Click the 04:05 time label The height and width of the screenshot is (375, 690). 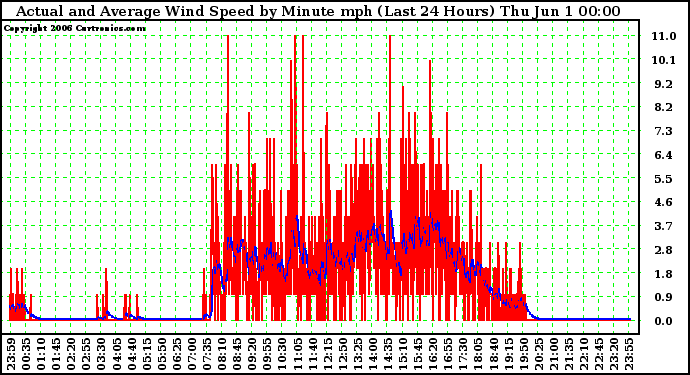[117, 354]
